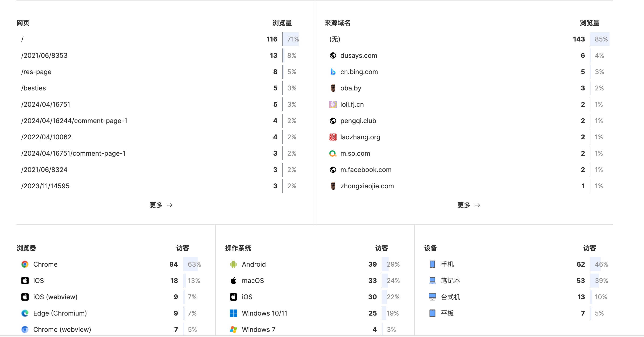644x337 pixels.
Task: Click the loli.fj.cn favicon
Action: (x=333, y=104)
